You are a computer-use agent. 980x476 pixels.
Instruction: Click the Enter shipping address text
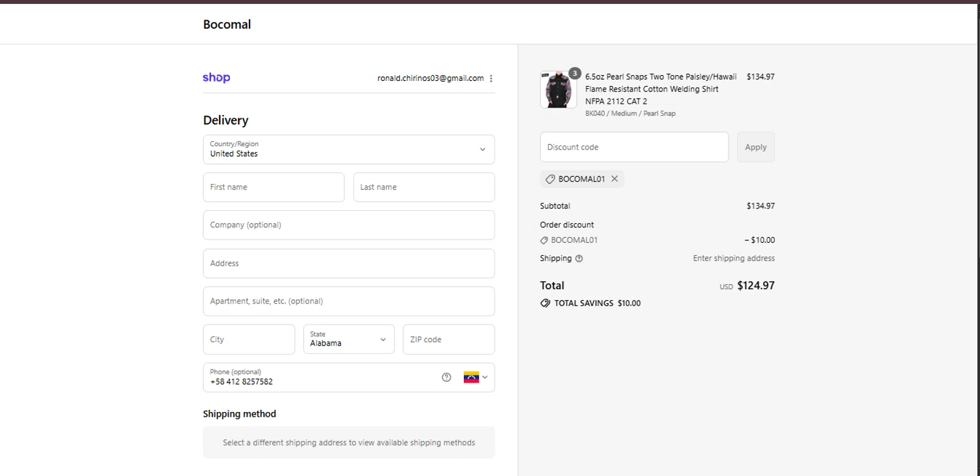point(734,259)
